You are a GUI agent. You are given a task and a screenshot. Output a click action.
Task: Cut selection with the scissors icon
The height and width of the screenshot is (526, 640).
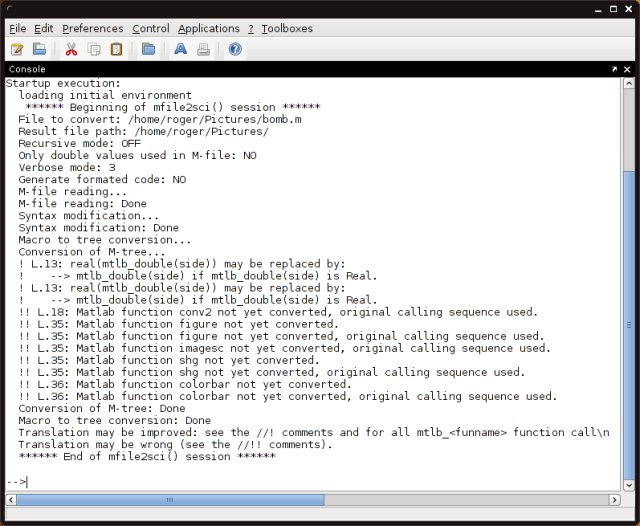click(71, 49)
